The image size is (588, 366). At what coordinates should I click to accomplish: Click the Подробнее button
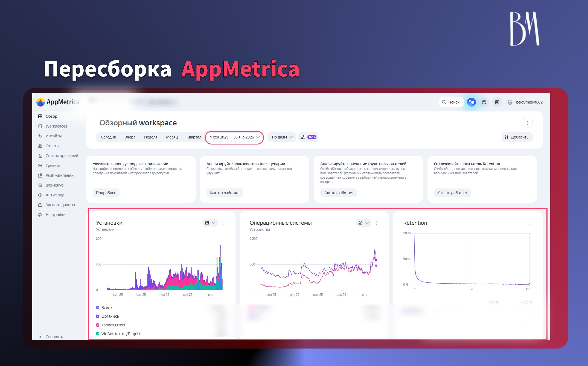106,193
